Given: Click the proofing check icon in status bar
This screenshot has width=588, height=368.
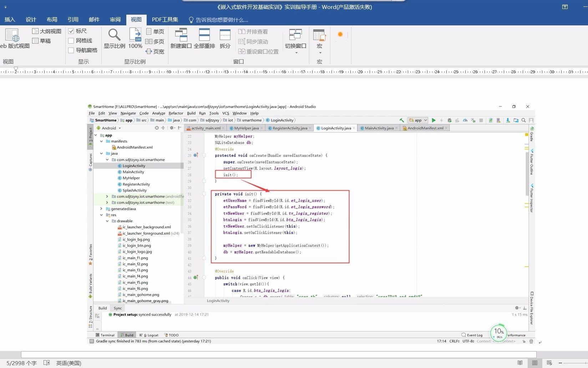Looking at the screenshot, I should click(x=46, y=363).
